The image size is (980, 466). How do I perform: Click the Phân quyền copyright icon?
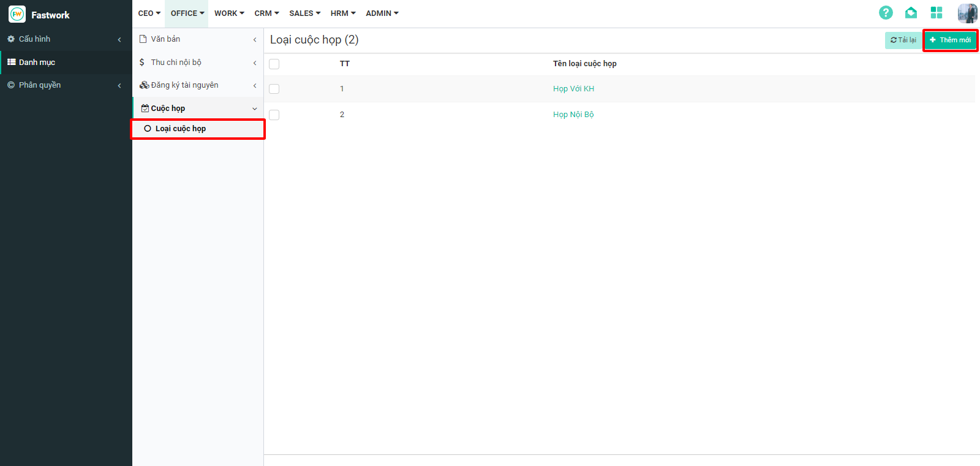click(x=11, y=85)
